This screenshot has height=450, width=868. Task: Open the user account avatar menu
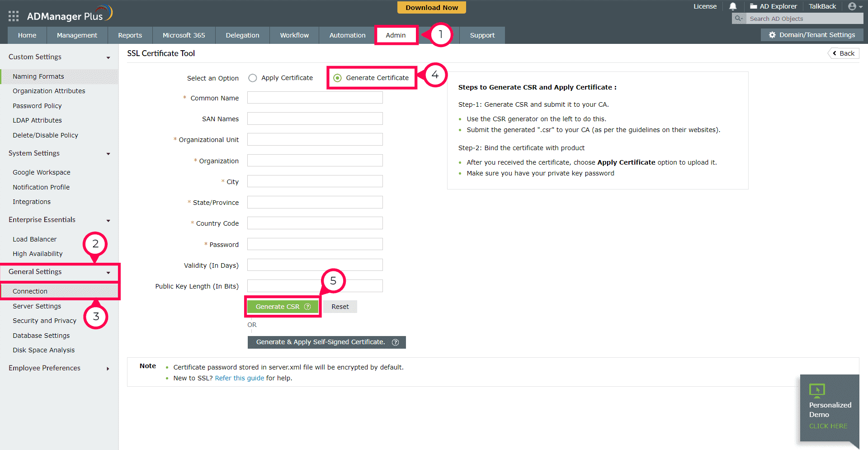pos(855,6)
